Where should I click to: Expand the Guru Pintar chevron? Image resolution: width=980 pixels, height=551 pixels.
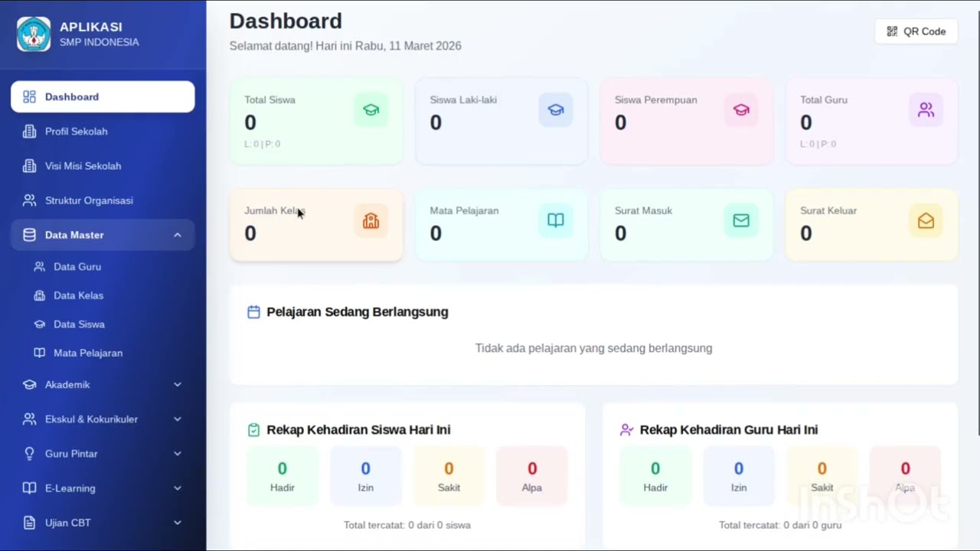point(178,453)
